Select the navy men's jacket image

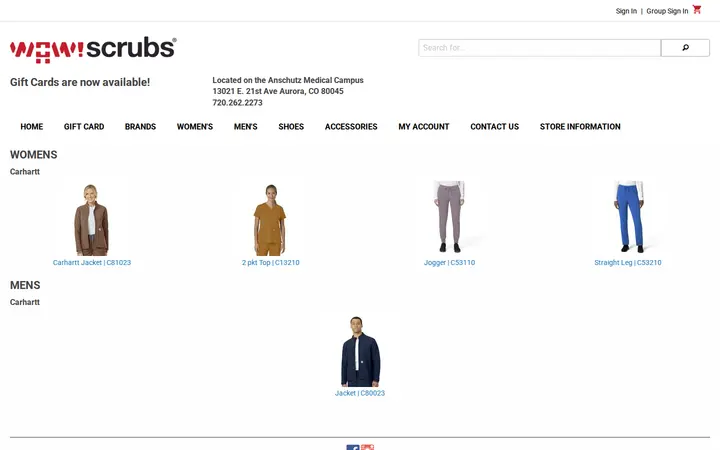click(x=360, y=351)
